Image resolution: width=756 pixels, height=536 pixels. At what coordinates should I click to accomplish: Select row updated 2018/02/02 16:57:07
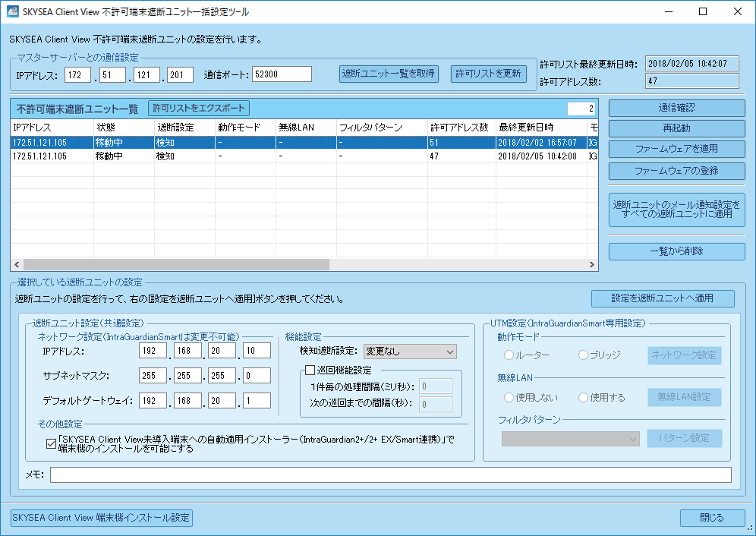coord(304,143)
